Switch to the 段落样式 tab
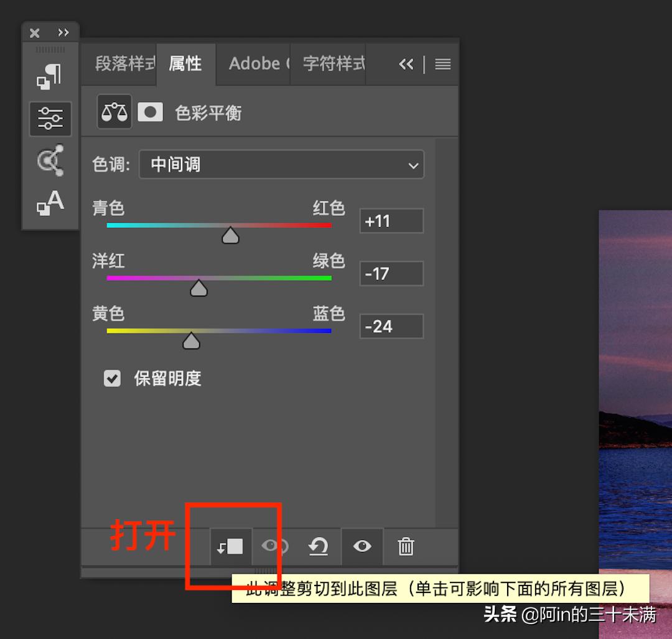Viewport: 672px width, 639px height. [x=122, y=63]
